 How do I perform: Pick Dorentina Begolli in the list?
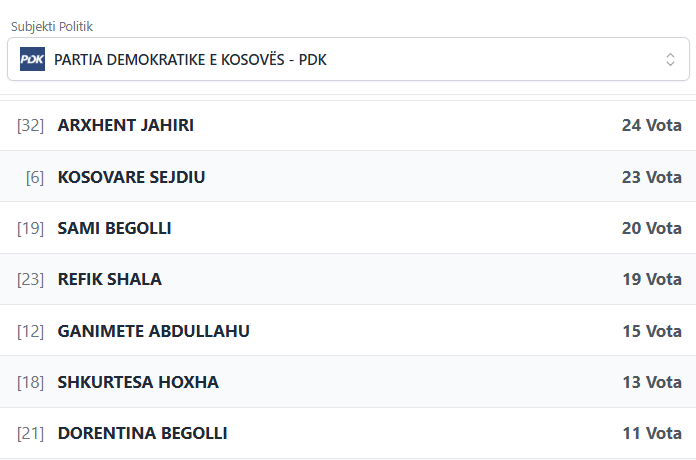click(143, 433)
